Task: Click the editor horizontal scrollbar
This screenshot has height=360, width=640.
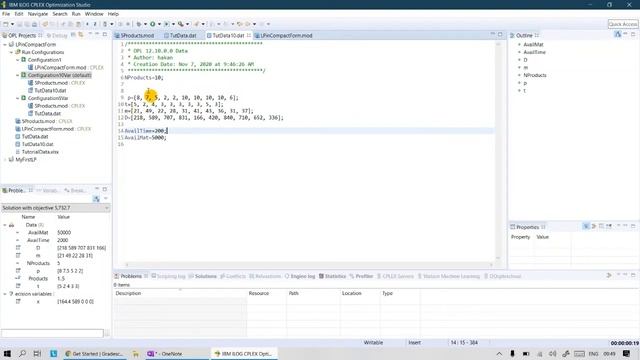Action: [x=308, y=264]
